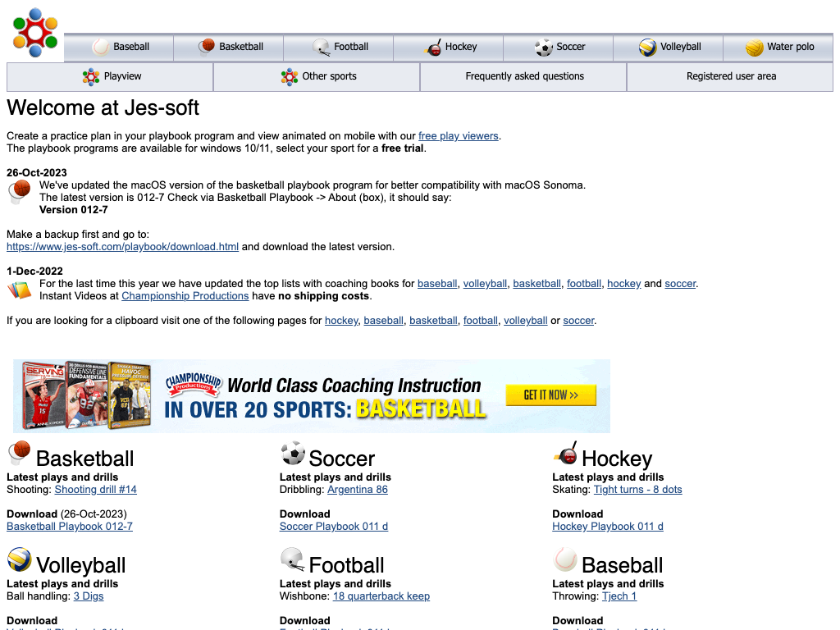Click the large soccer ball section icon
The height and width of the screenshot is (630, 840).
(292, 454)
